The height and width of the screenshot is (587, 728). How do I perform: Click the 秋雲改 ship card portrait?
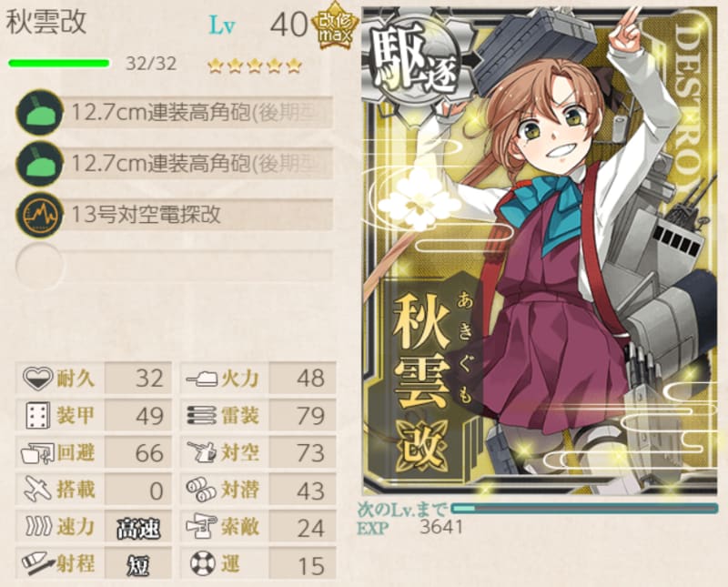[540, 251]
